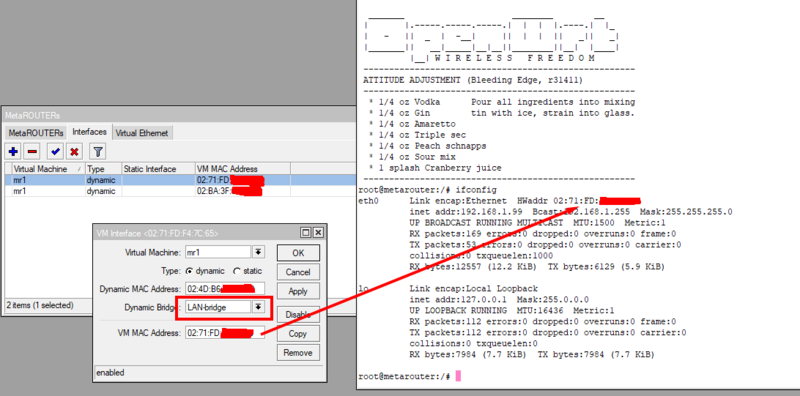Click the ATTITUDE ADJUSTMENT banner line
Image resolution: width=800 pixels, height=396 pixels.
click(472, 80)
